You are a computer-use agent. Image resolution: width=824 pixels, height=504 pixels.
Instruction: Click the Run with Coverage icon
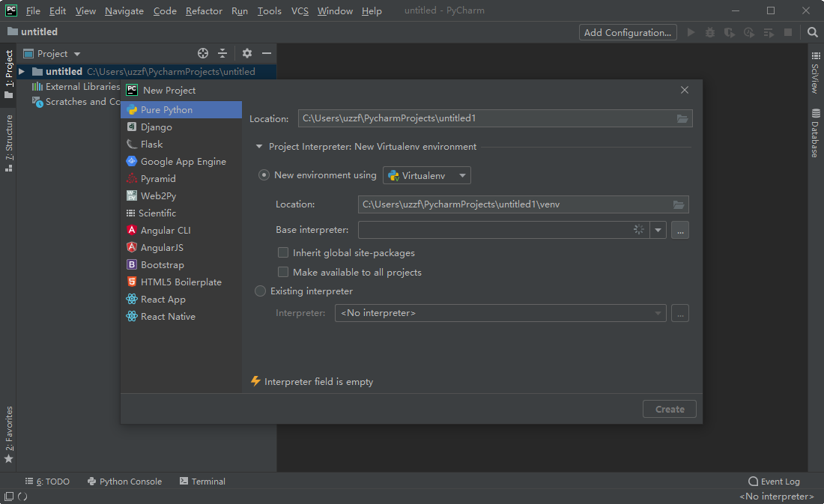[730, 33]
